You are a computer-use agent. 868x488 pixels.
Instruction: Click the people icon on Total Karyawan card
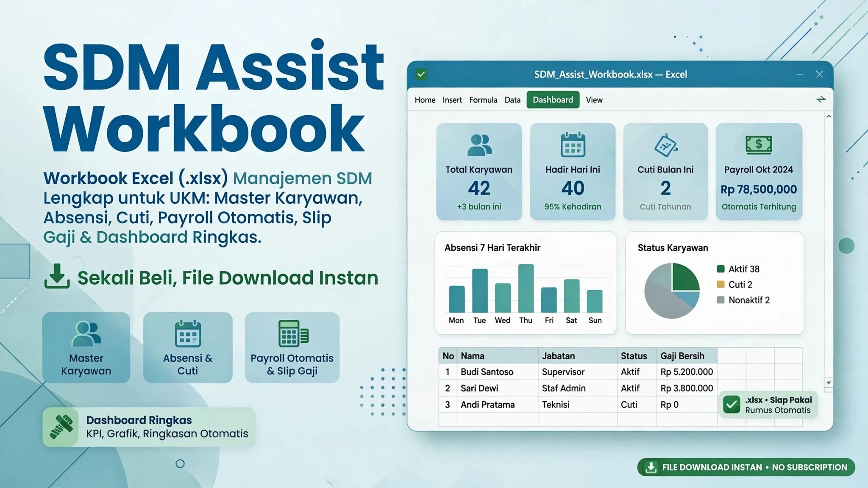[479, 145]
